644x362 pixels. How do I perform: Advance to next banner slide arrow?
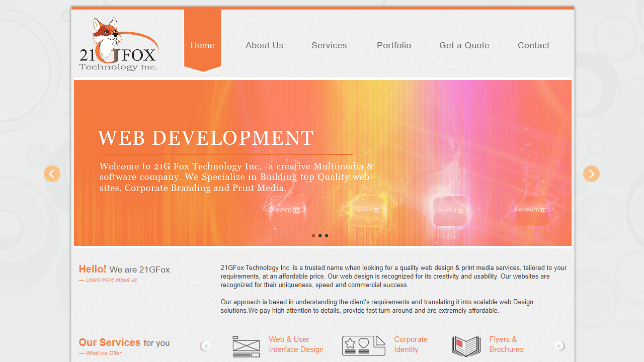point(591,173)
